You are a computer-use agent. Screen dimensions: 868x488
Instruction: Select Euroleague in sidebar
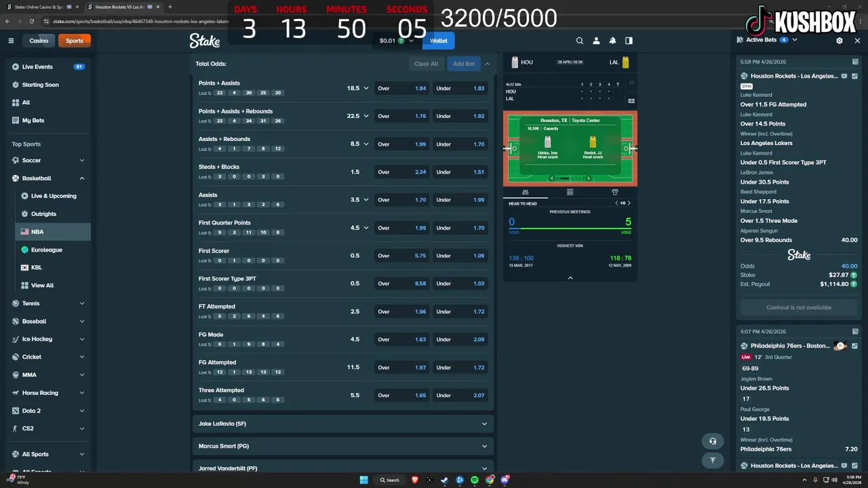(x=53, y=249)
